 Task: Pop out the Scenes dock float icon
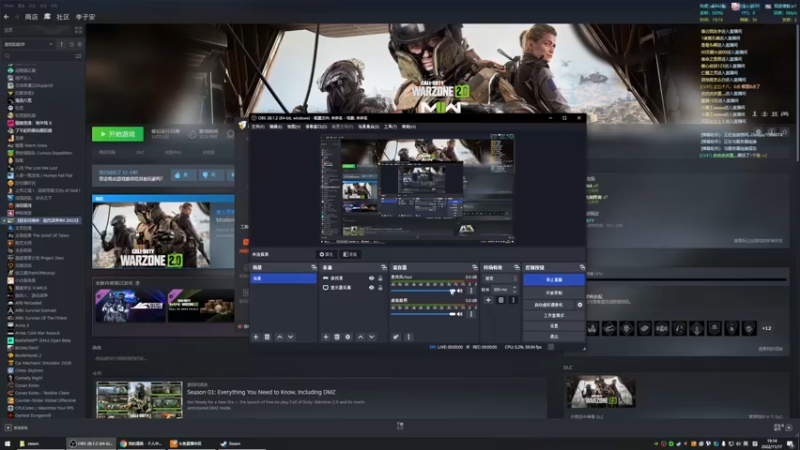[314, 267]
